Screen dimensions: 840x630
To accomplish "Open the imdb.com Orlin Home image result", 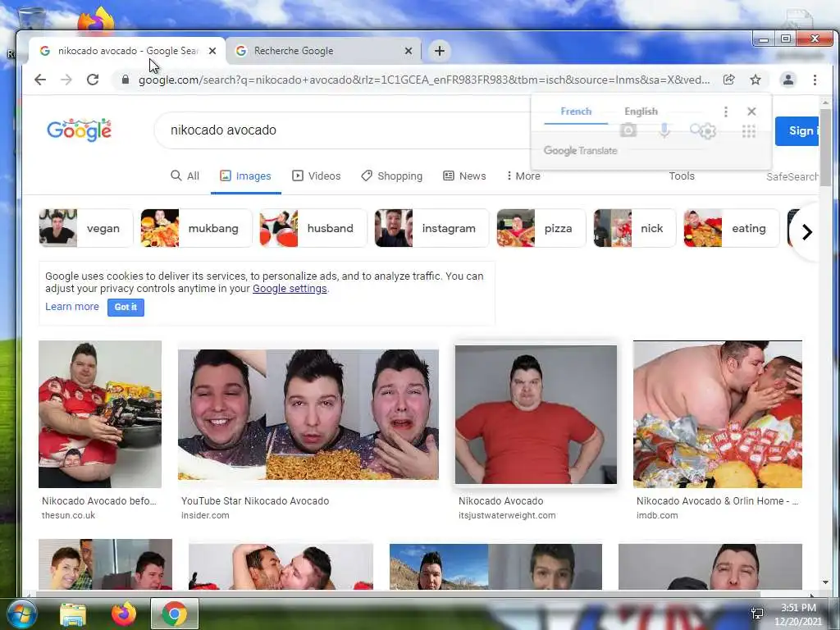I will 718,414.
